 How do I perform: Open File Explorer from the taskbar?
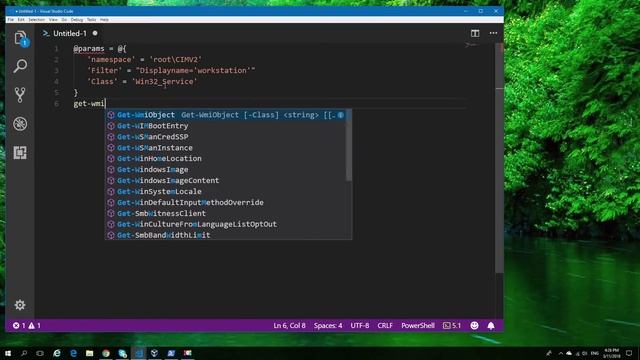coord(89,353)
